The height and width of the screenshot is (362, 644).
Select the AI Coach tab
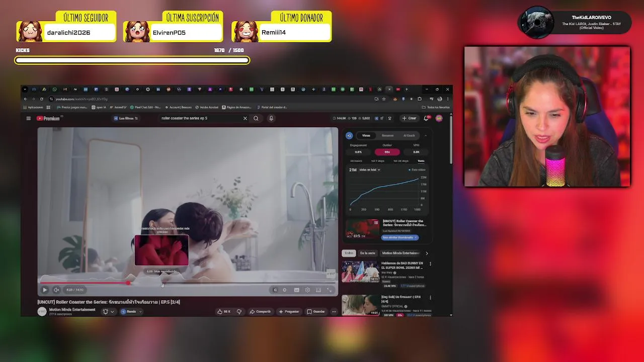click(409, 135)
